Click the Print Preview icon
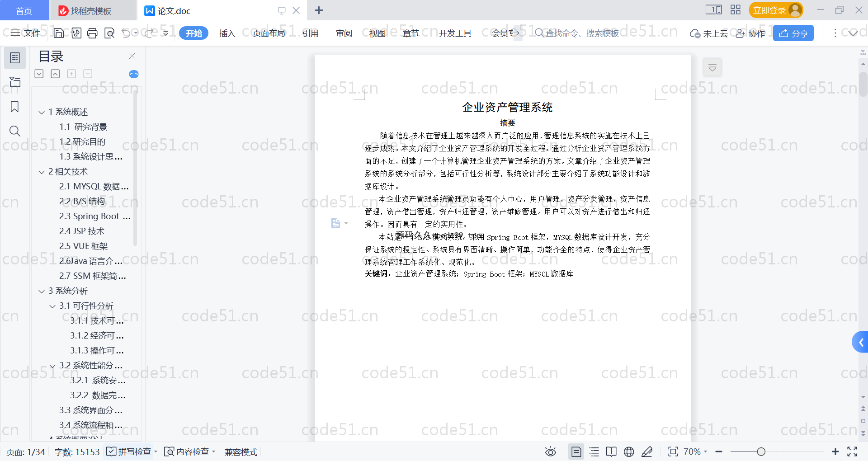Viewport: 868px width, 461px height. [109, 33]
